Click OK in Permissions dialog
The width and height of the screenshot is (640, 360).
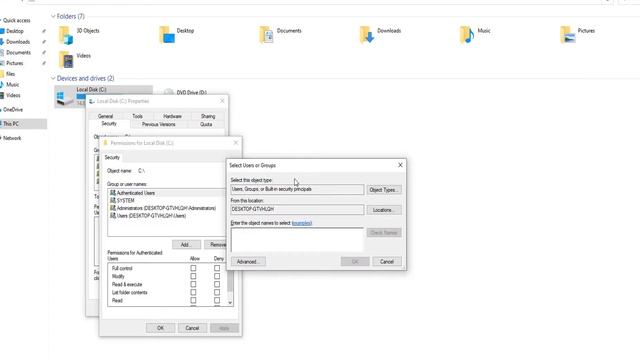pyautogui.click(x=160, y=328)
